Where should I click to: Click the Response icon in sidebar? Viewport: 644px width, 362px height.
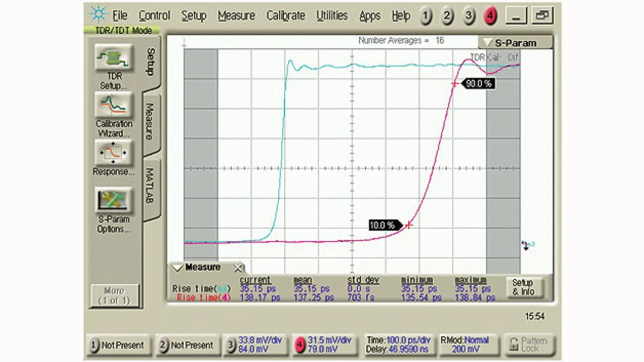pos(114,153)
